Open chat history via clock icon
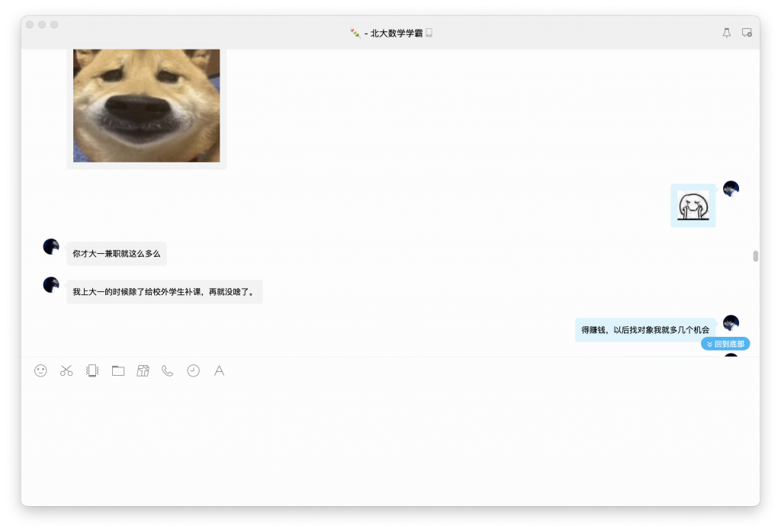Image resolution: width=781 pixels, height=532 pixels. [x=193, y=370]
